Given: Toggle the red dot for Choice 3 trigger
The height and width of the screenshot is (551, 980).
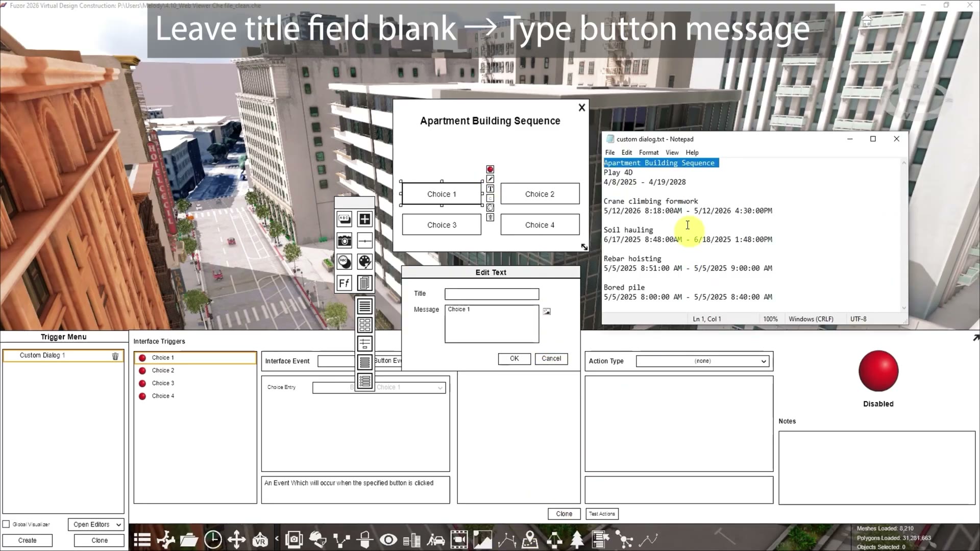Looking at the screenshot, I should tap(142, 384).
